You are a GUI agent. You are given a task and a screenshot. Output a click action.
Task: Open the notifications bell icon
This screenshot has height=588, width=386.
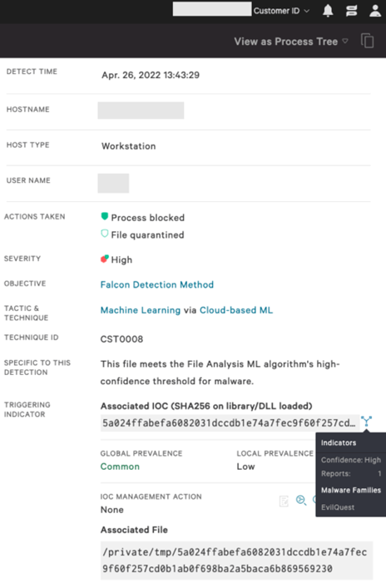tap(328, 11)
